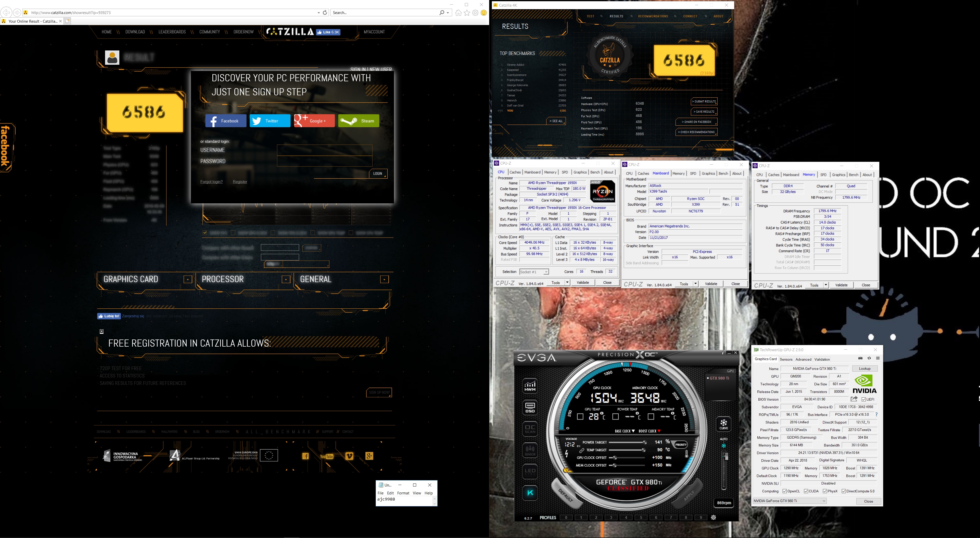Export the BIOS using GPU-Z share icon
The width and height of the screenshot is (980, 538).
click(x=854, y=399)
